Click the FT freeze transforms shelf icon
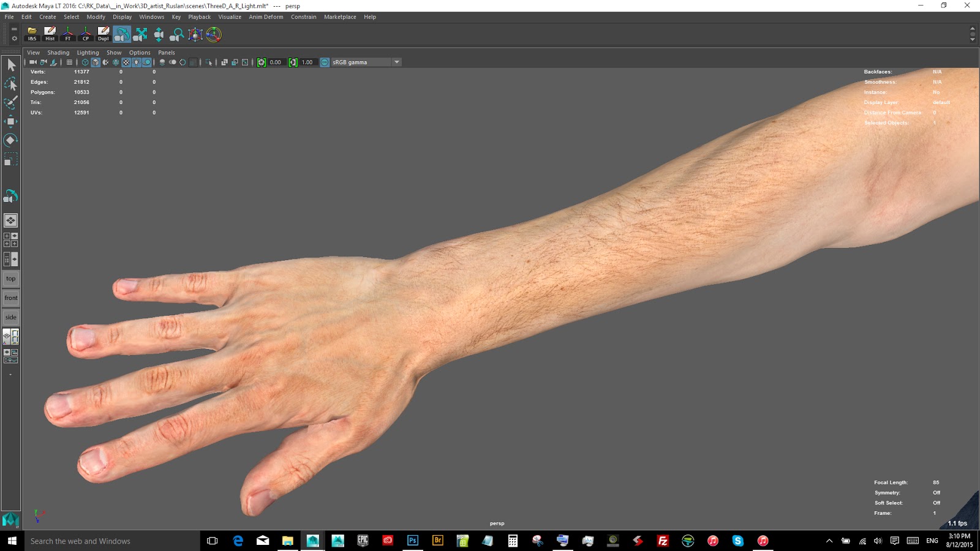Image resolution: width=980 pixels, height=551 pixels. [67, 34]
